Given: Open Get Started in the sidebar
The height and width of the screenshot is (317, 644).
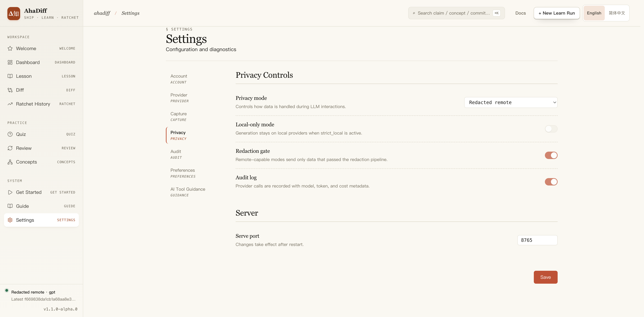Looking at the screenshot, I should (41, 192).
